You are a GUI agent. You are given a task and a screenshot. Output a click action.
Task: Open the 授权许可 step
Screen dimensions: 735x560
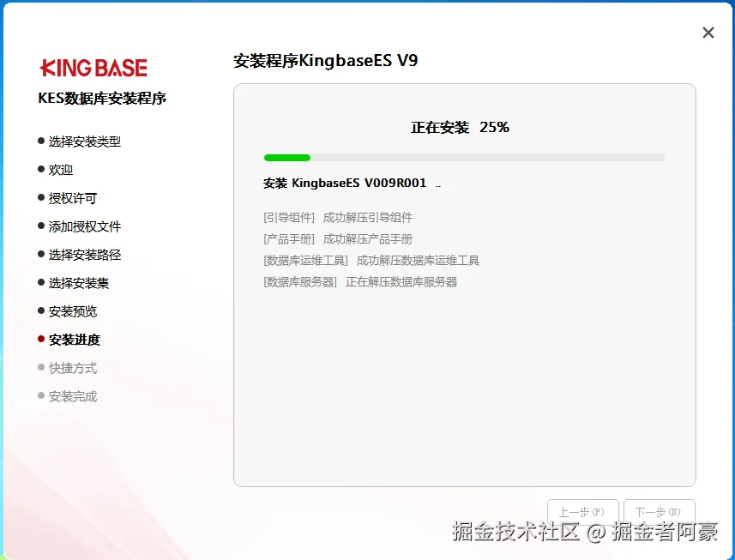tap(68, 198)
